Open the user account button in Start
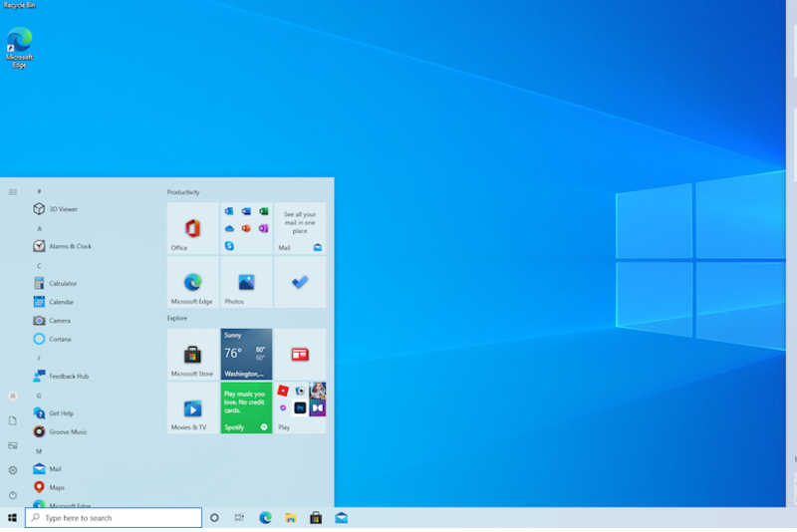This screenshot has width=797, height=532. tap(13, 396)
